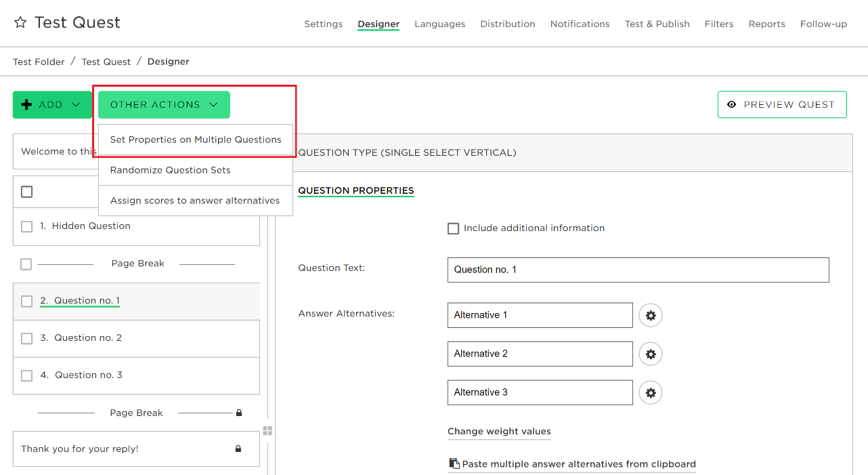Choose Assign scores to answer alternatives

click(x=196, y=201)
